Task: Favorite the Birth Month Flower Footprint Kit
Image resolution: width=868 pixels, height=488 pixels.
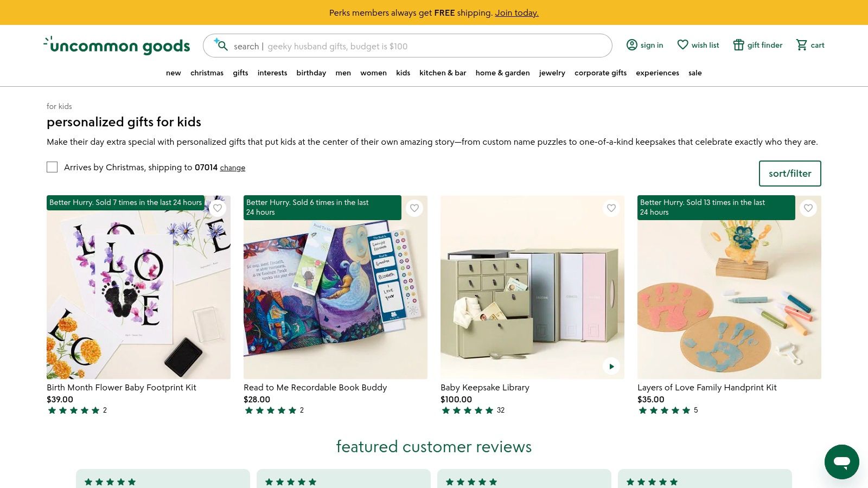Action: (x=218, y=208)
